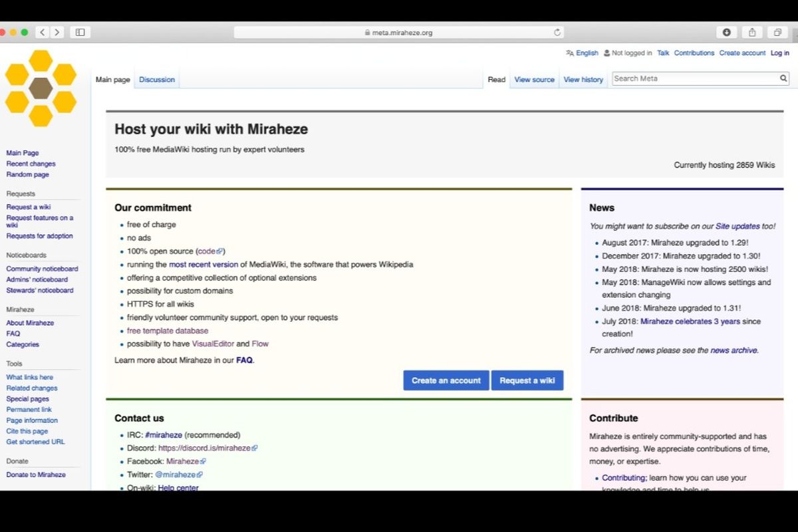The width and height of the screenshot is (798, 532).
Task: Click inside the Search Meta field
Action: (x=694, y=78)
